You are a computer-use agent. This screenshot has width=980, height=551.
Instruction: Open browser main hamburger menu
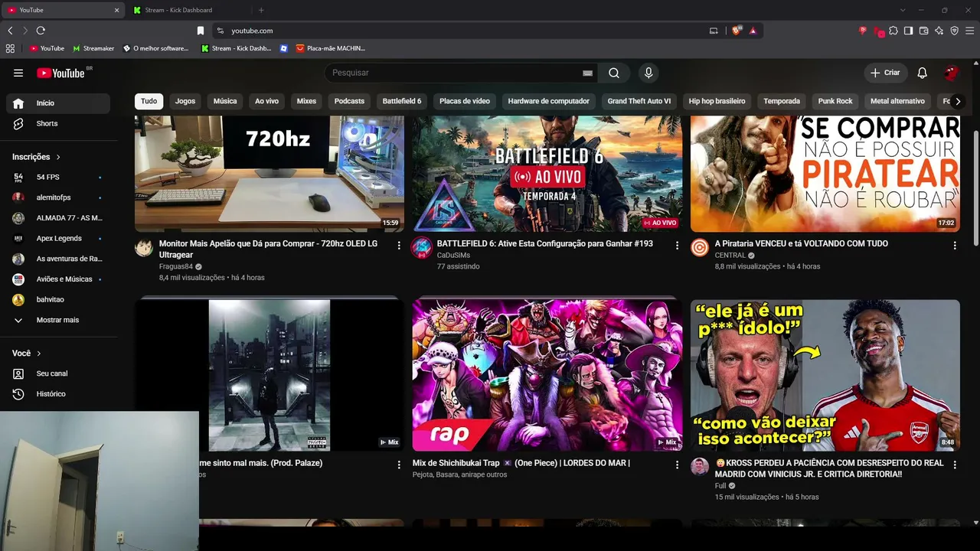[970, 31]
